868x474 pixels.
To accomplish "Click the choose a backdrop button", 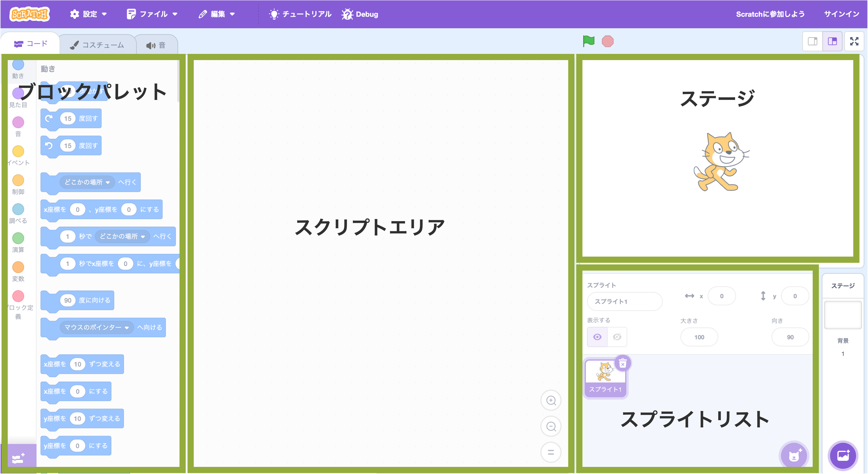I will pos(843,455).
